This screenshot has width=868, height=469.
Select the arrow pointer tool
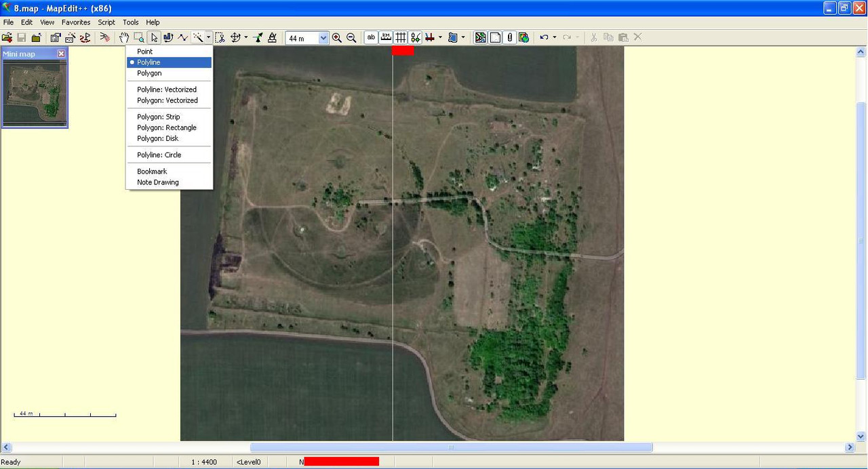[x=154, y=38]
